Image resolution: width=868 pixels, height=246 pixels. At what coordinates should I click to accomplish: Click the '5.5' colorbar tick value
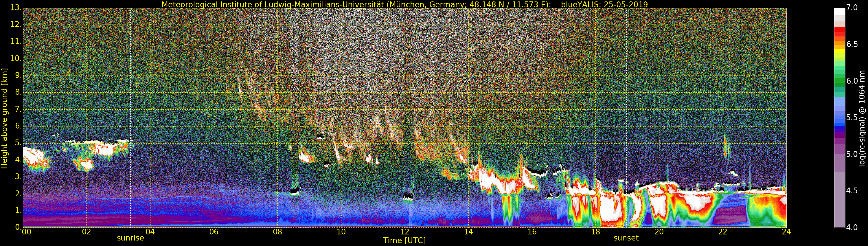point(852,118)
